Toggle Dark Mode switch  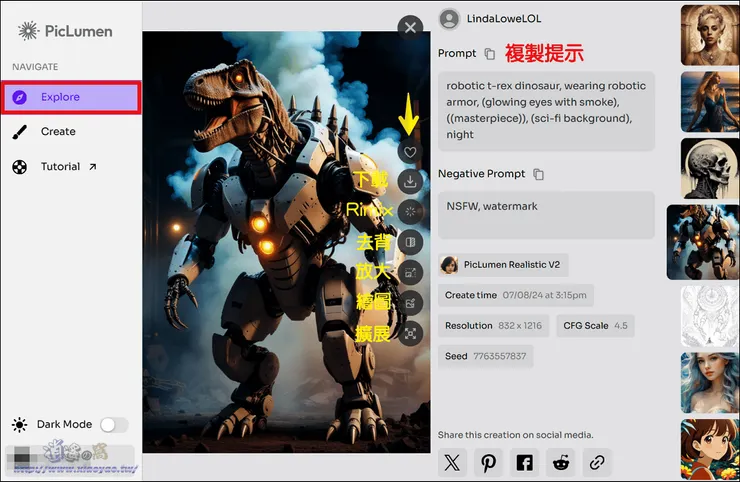tap(114, 424)
